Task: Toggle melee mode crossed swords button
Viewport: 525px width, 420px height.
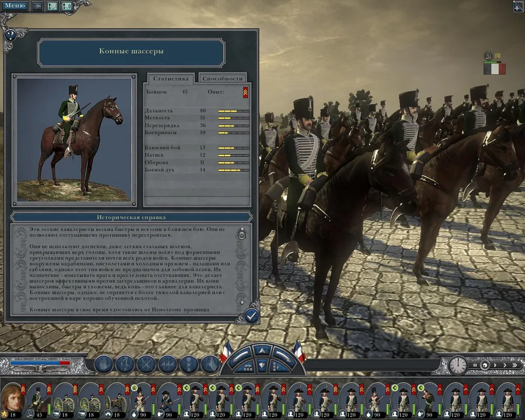Action: pyautogui.click(x=146, y=364)
